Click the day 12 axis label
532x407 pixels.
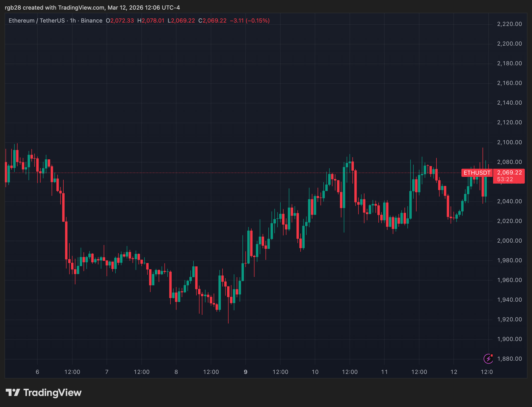click(454, 372)
